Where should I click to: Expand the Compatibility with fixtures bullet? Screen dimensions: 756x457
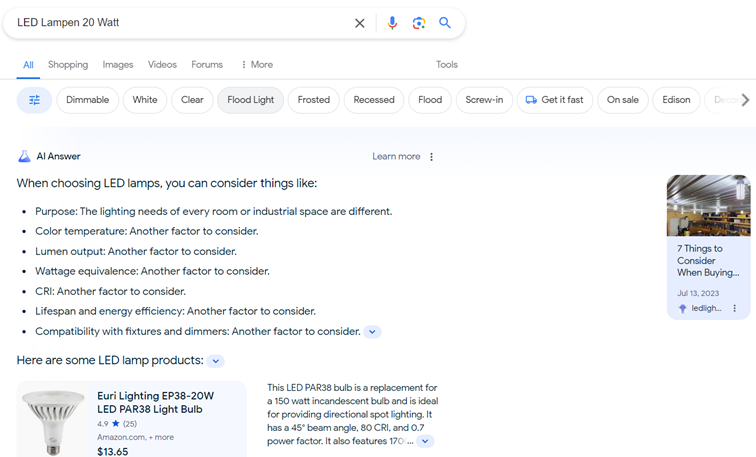(x=372, y=332)
